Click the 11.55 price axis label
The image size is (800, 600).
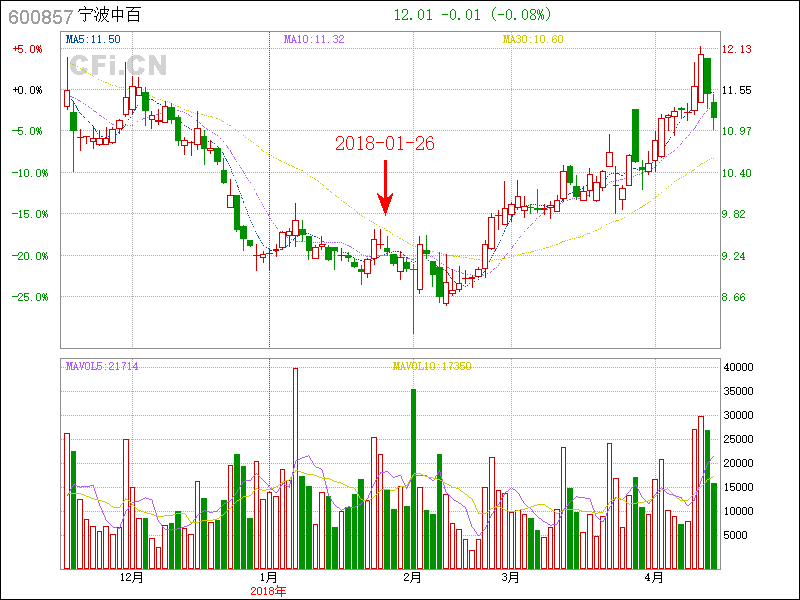click(737, 90)
